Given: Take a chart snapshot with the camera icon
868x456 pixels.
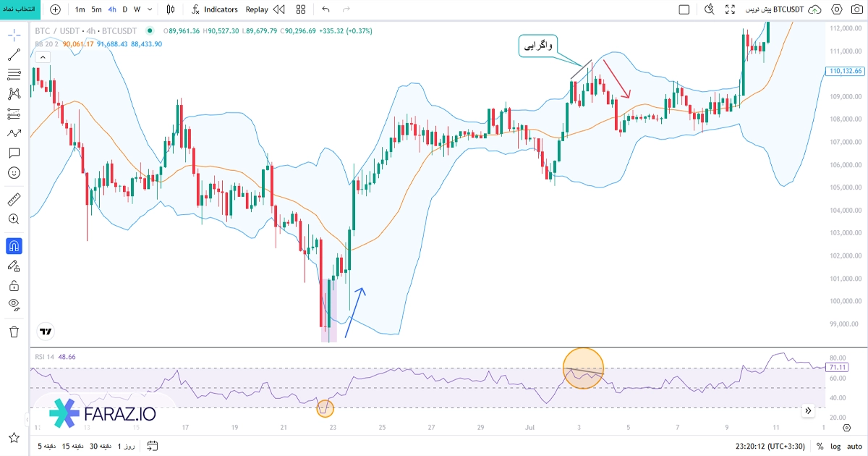Looking at the screenshot, I should [x=856, y=9].
